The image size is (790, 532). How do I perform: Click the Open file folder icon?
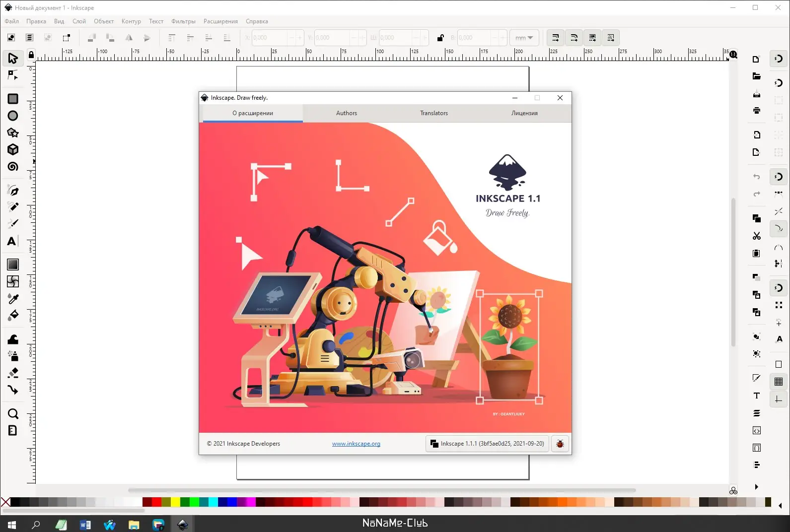[x=756, y=76]
